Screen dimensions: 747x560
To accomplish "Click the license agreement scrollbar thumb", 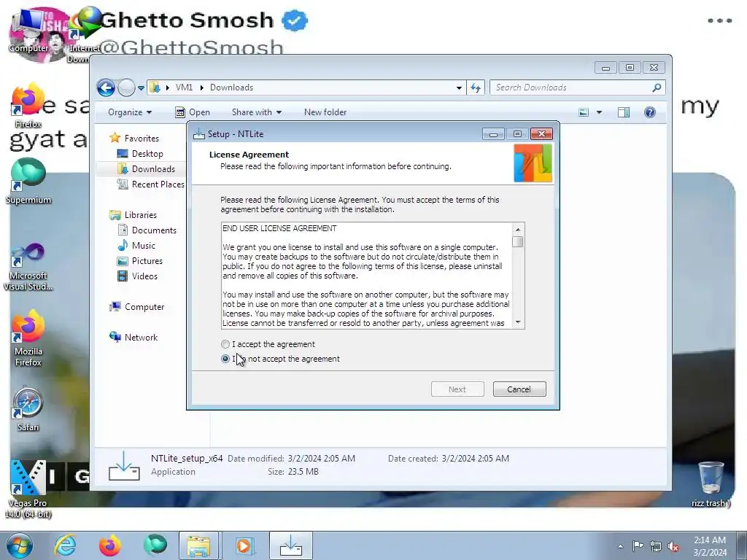I will [518, 241].
